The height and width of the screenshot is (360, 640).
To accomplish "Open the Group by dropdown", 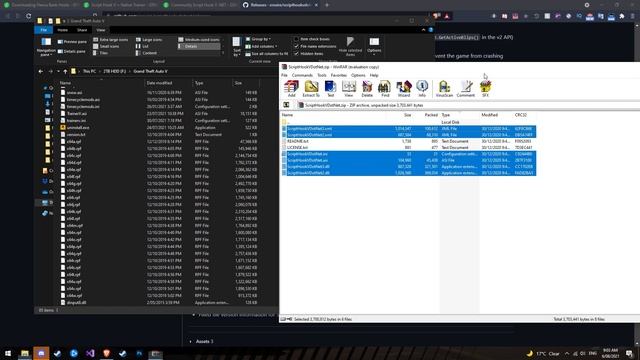I will [258, 39].
